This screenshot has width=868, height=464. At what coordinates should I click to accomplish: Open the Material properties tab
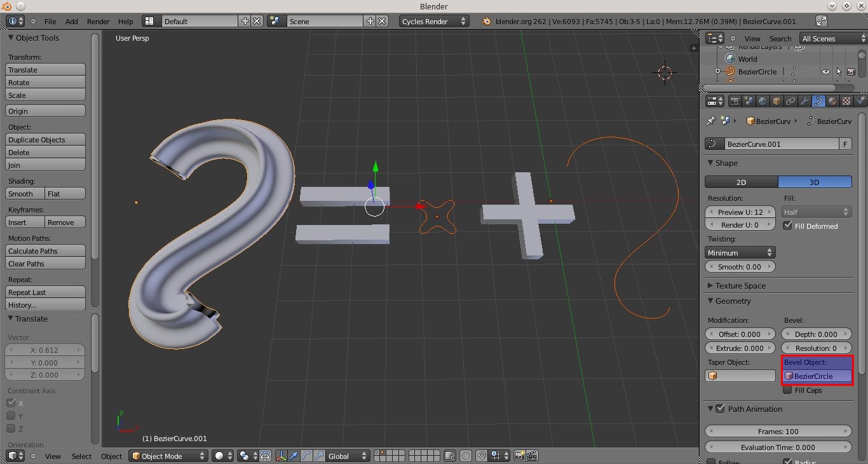(x=832, y=101)
